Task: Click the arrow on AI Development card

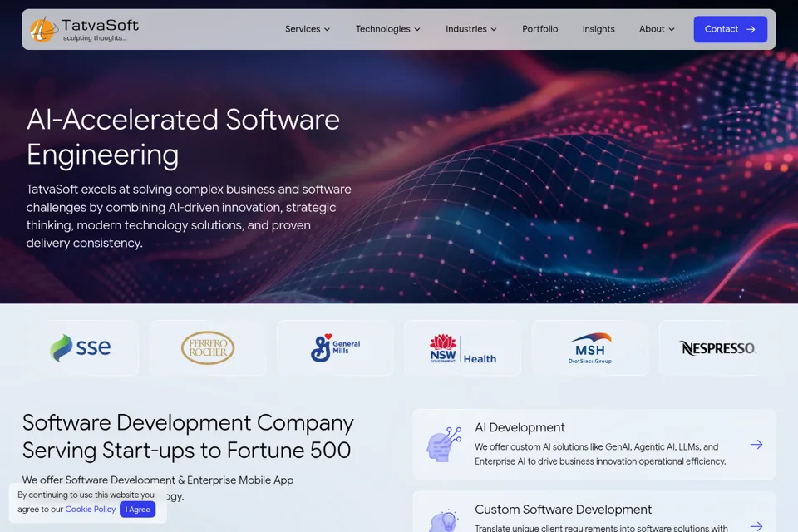Action: [x=756, y=445]
